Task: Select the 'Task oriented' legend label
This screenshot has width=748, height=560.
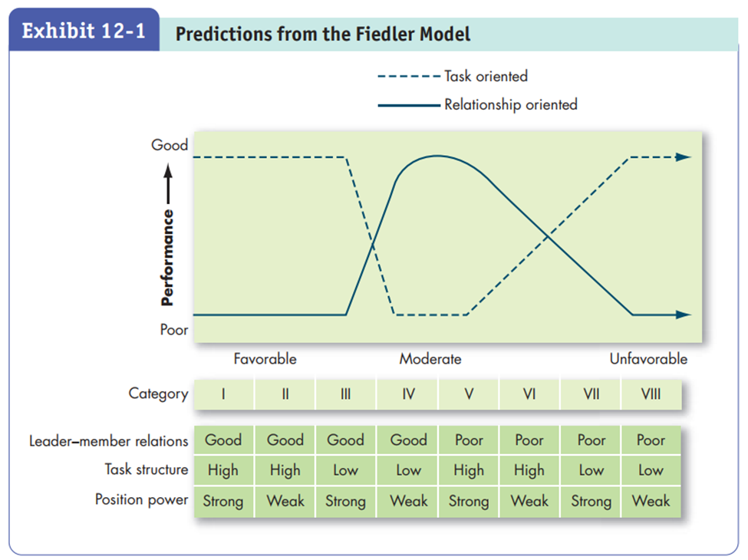Action: click(x=486, y=76)
